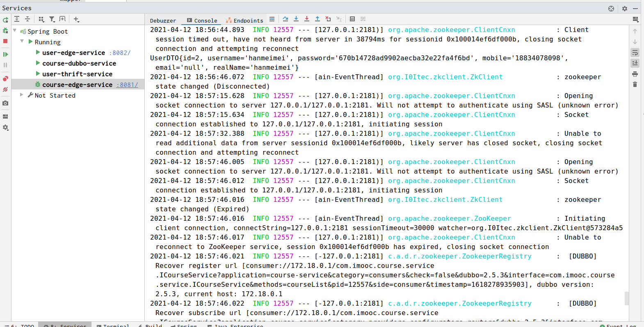Restore debugger layout in left sidebar

pyautogui.click(x=5, y=116)
